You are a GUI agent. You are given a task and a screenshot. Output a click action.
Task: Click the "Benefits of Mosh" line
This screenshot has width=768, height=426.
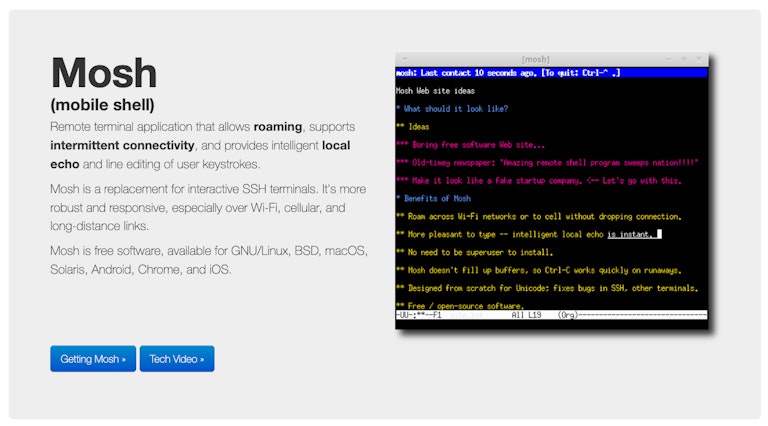point(433,198)
